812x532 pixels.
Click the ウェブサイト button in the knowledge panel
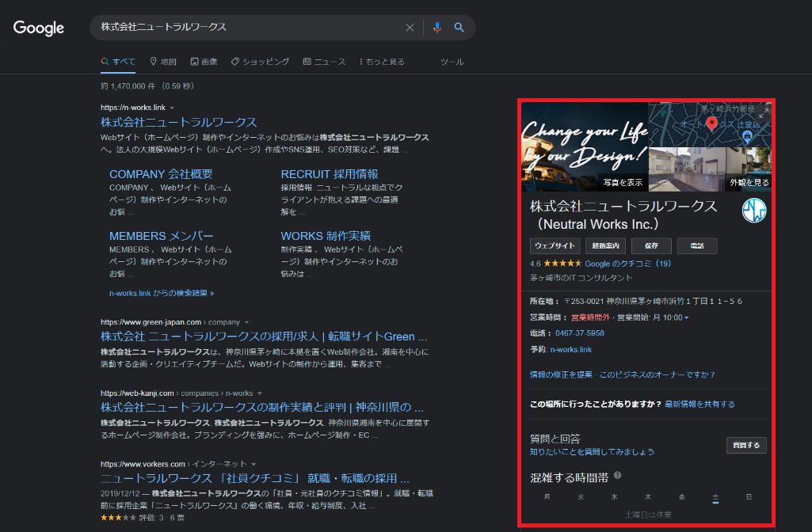pos(555,245)
